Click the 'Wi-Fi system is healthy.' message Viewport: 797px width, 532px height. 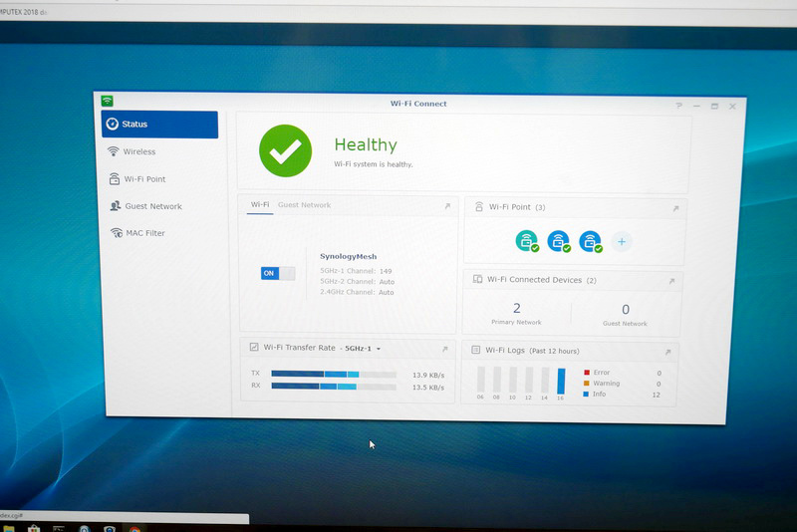(x=373, y=164)
